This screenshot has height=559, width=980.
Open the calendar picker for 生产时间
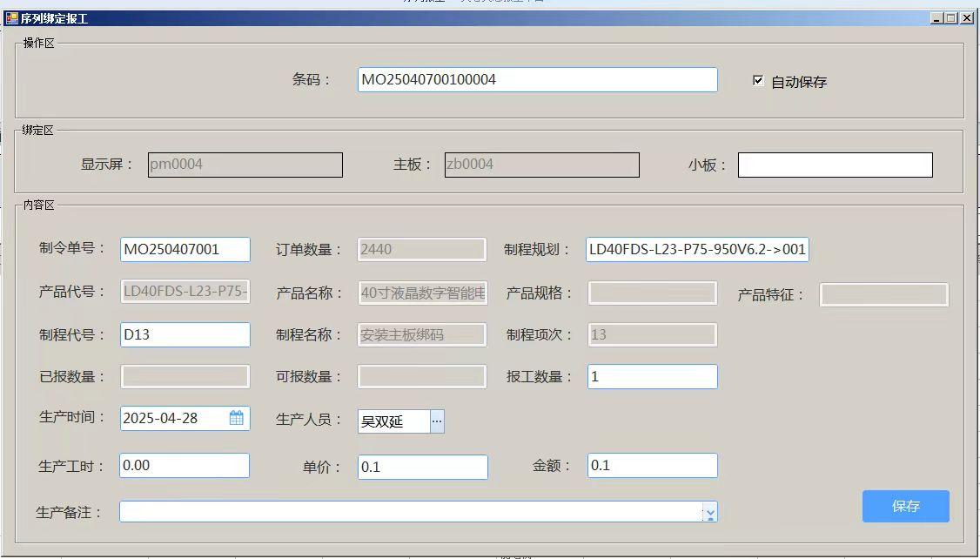click(x=237, y=419)
